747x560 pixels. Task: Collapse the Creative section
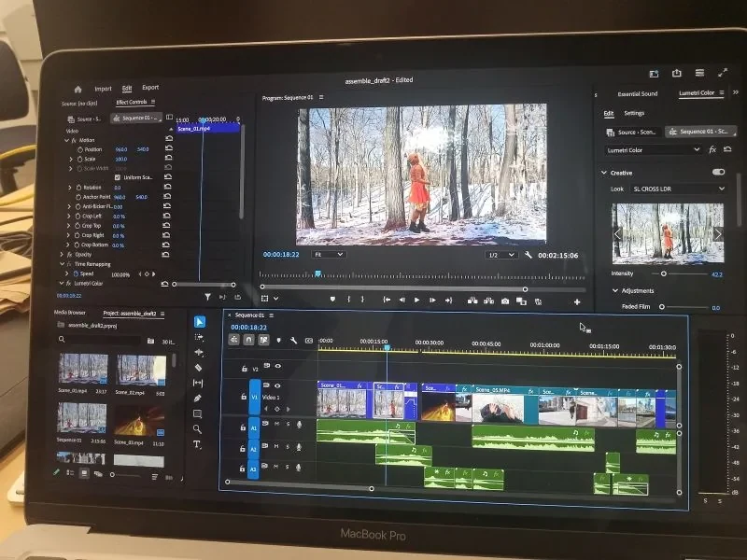tap(604, 173)
